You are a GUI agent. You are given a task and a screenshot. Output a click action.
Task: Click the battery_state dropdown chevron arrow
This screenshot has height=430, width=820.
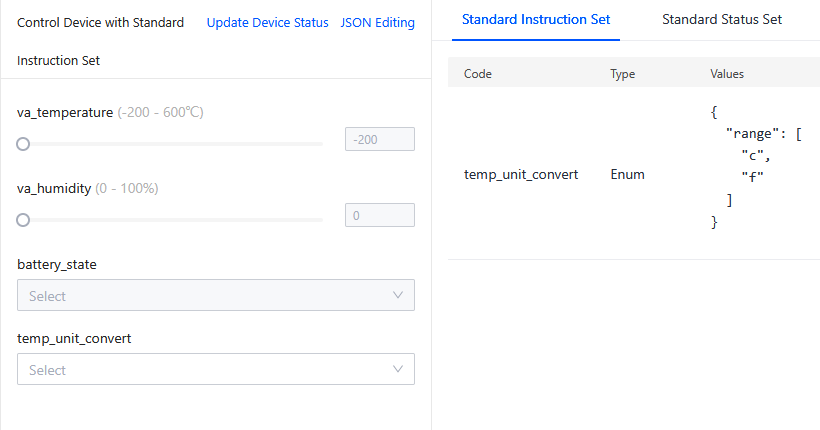coord(398,296)
